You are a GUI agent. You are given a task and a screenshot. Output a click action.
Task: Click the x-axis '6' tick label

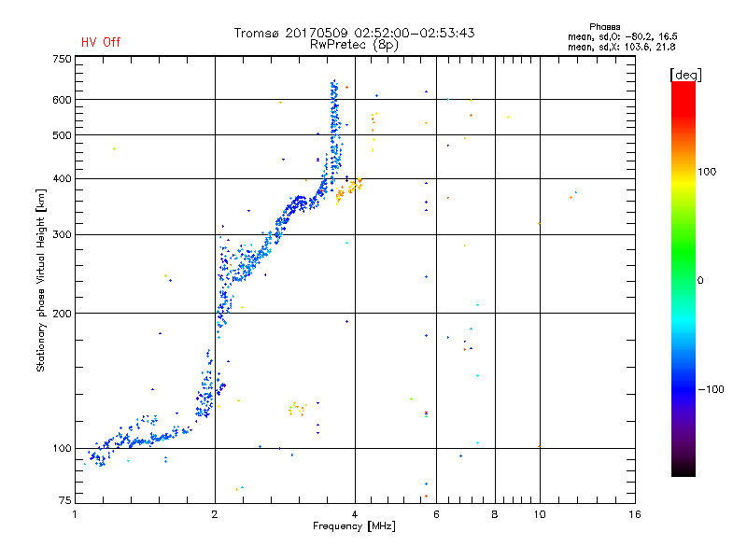pos(436,514)
